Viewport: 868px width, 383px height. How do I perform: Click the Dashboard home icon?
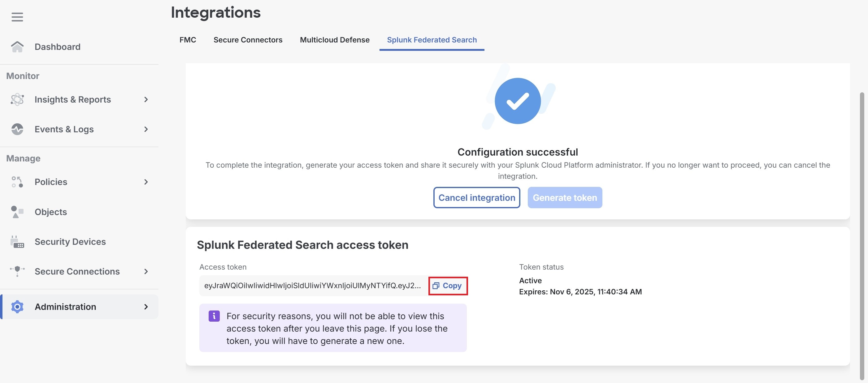tap(17, 46)
